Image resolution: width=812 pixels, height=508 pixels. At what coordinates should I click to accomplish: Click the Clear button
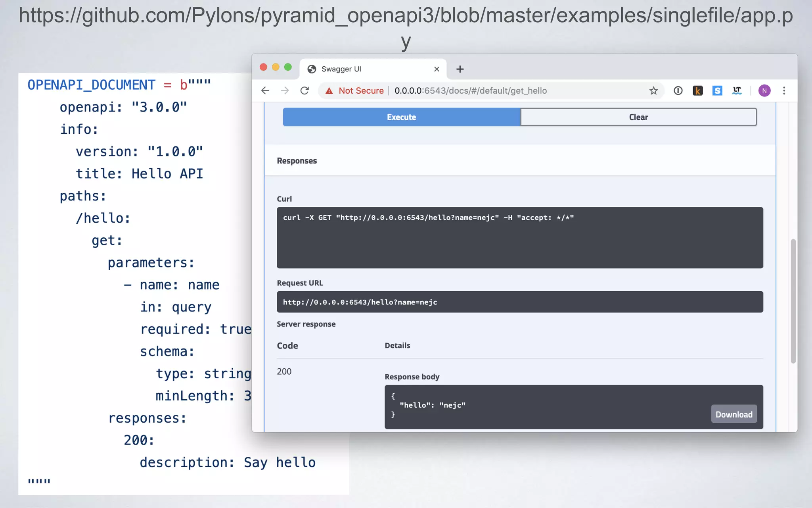click(x=638, y=117)
